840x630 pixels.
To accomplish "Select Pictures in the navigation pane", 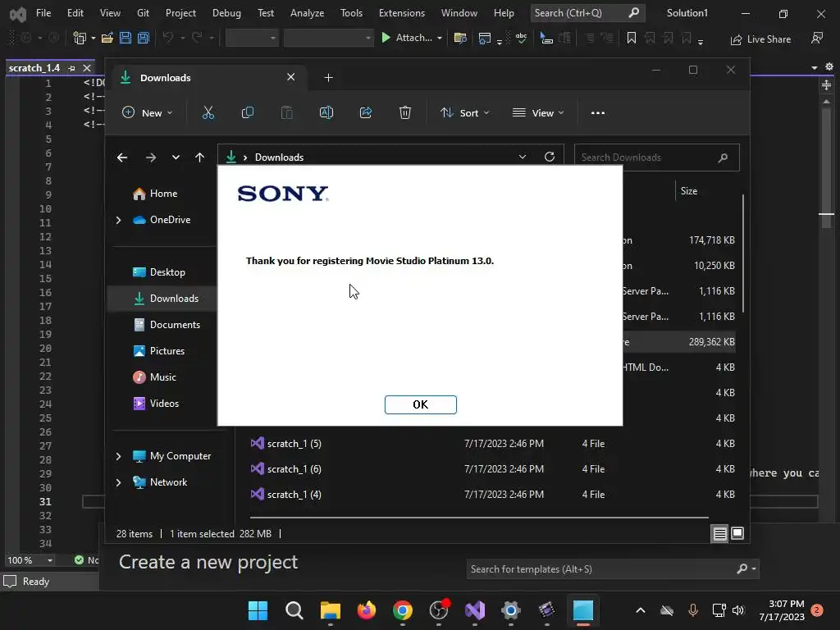I will tap(167, 351).
